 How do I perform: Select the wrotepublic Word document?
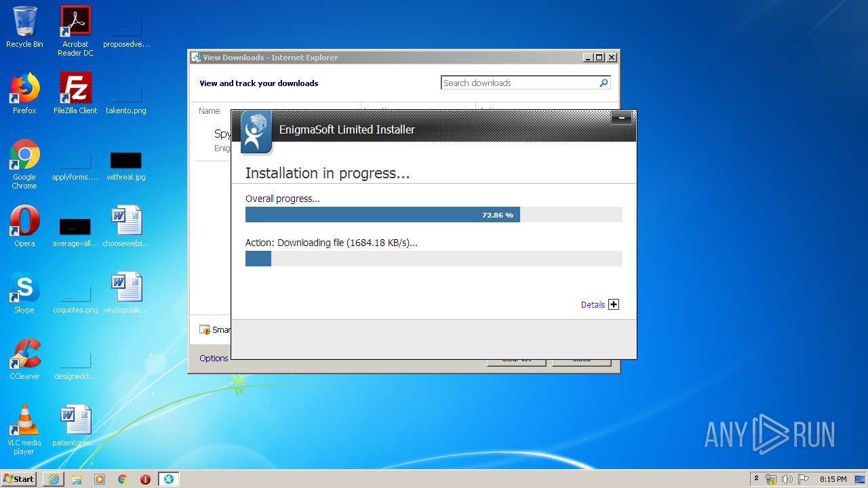(126, 293)
